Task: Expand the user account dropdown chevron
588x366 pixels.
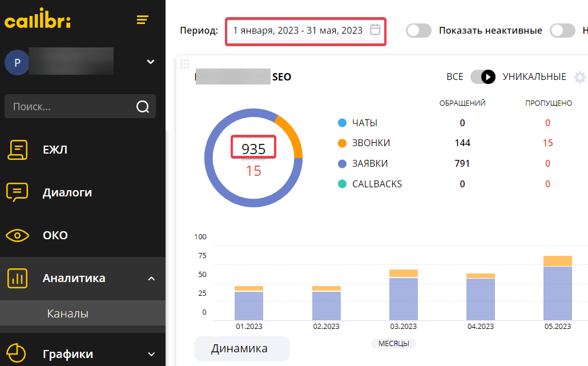Action: [x=151, y=62]
